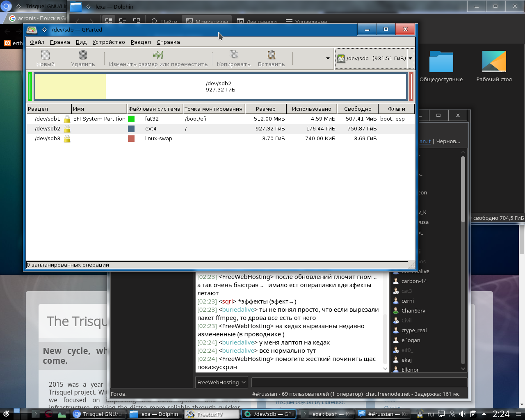Click the red linux-swap color swatch
The image size is (525, 420).
pos(131,138)
